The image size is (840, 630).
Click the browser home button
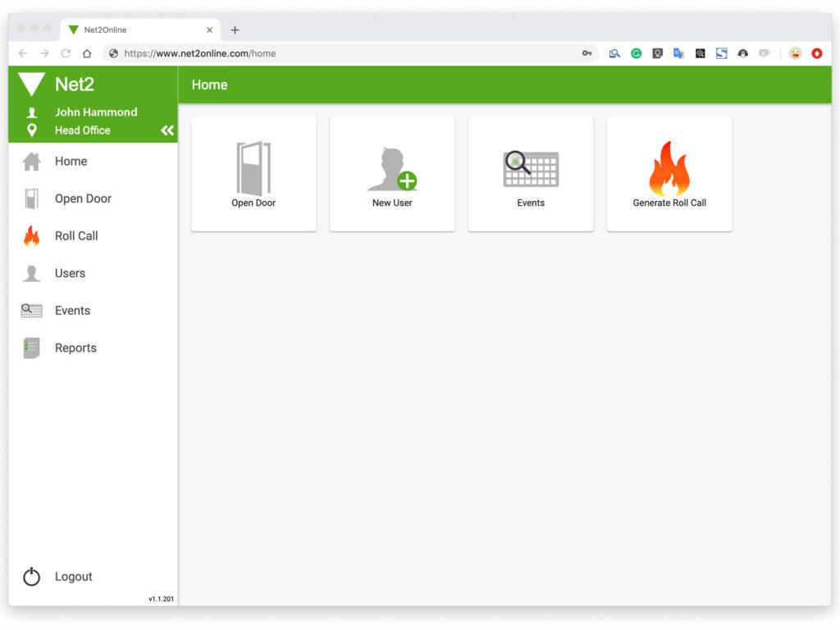click(87, 53)
